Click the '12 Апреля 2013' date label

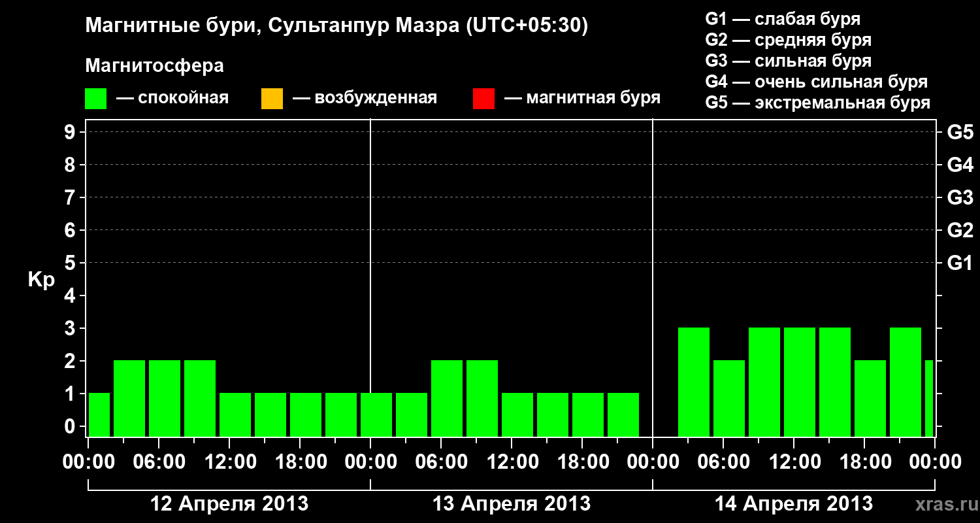[x=229, y=504]
